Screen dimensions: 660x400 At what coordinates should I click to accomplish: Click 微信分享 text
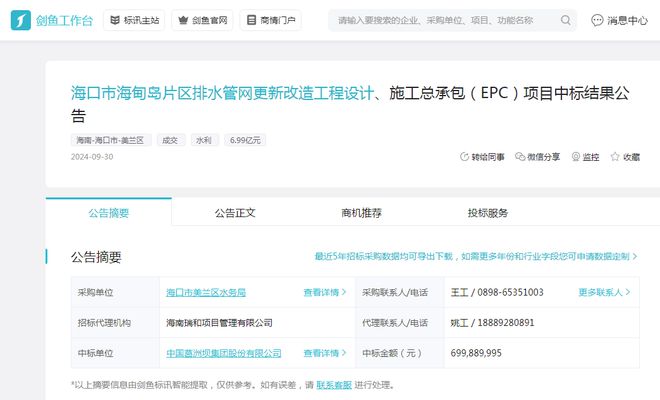point(543,157)
